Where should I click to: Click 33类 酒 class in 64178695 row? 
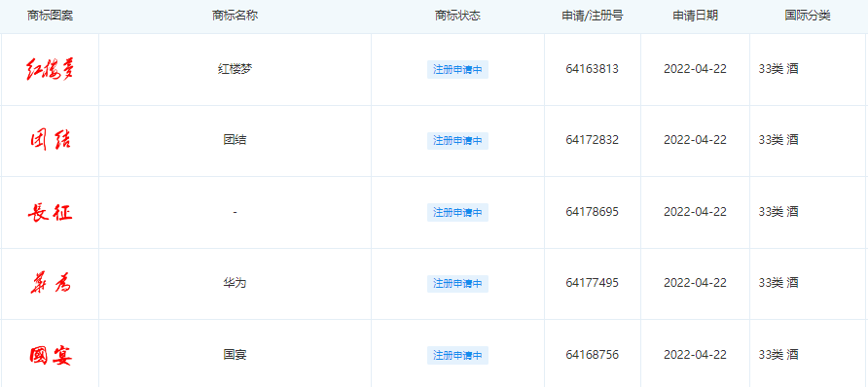tap(778, 212)
